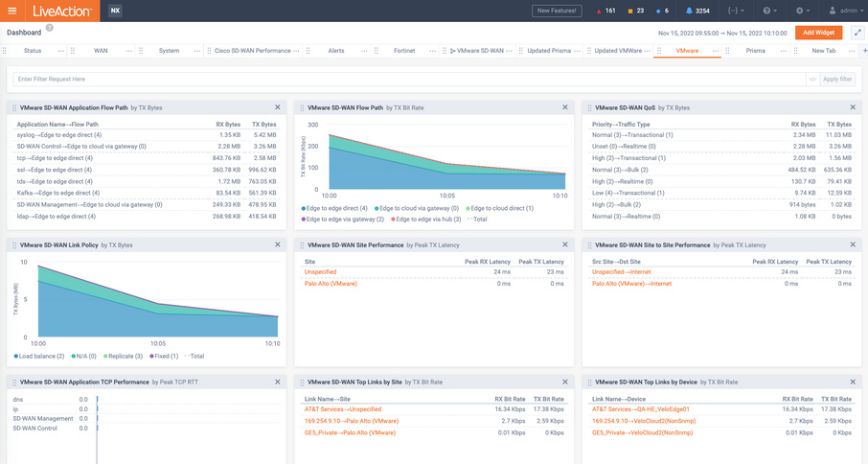Close the Site Performance widget
This screenshot has width=868, height=464.
565,244
